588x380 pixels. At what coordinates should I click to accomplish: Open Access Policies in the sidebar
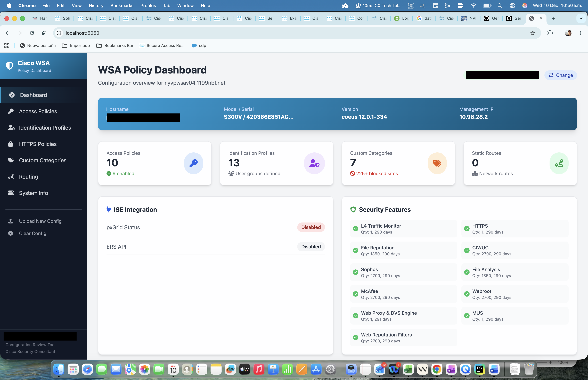coord(44,111)
